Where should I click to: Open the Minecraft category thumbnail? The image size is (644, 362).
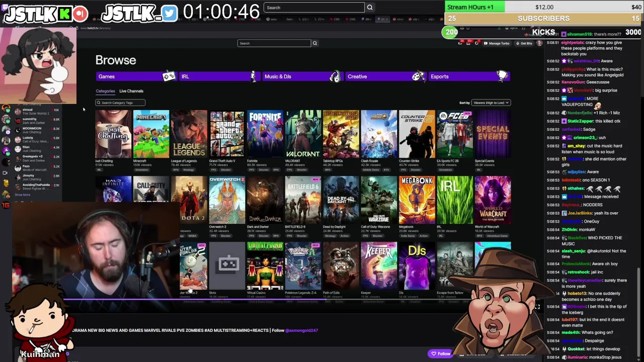point(151,134)
